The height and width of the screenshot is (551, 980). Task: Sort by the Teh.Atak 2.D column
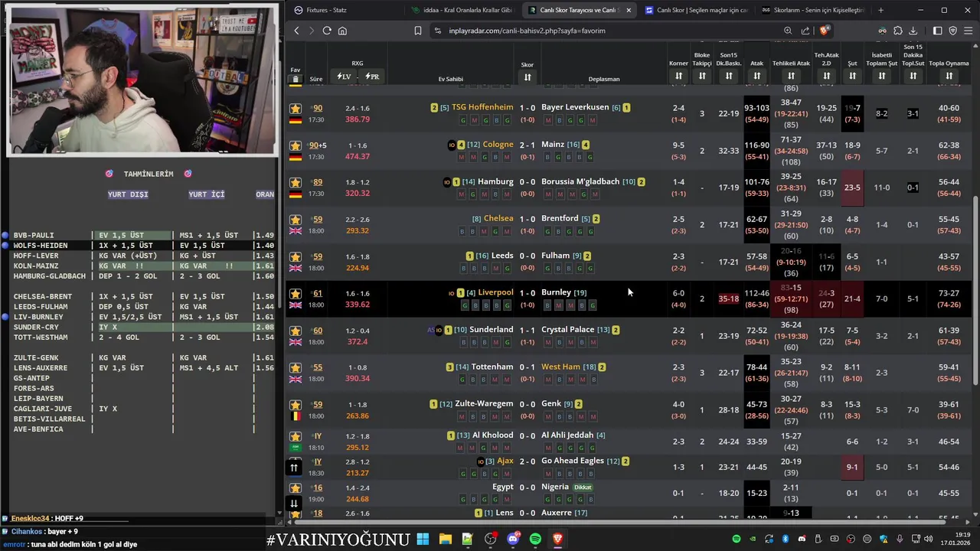(826, 76)
